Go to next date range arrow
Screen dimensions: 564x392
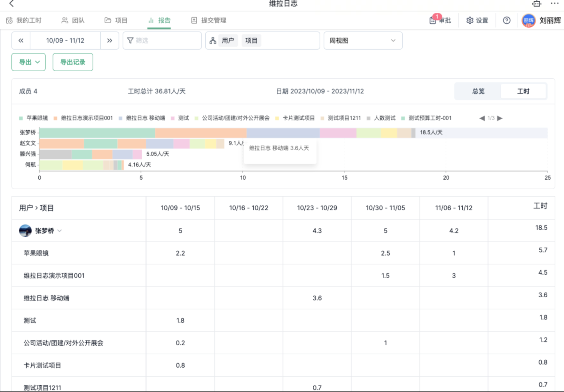[110, 41]
